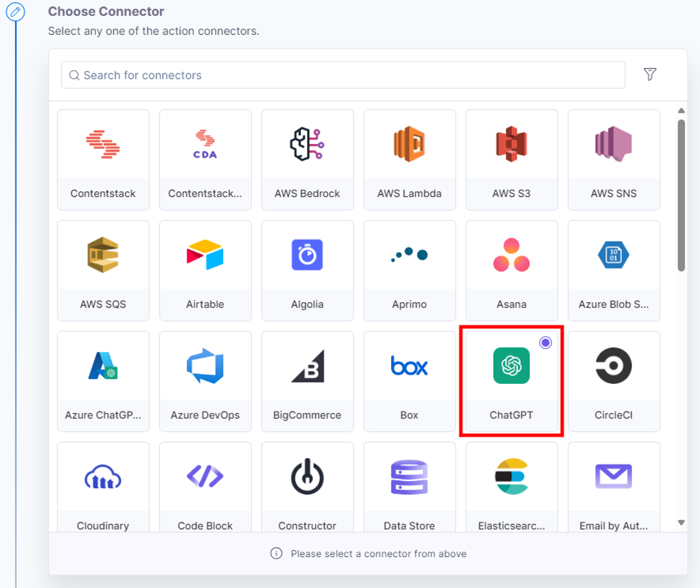Viewport: 700px width, 588px height.
Task: Choose the AWS SQS connector tile
Action: coord(103,270)
